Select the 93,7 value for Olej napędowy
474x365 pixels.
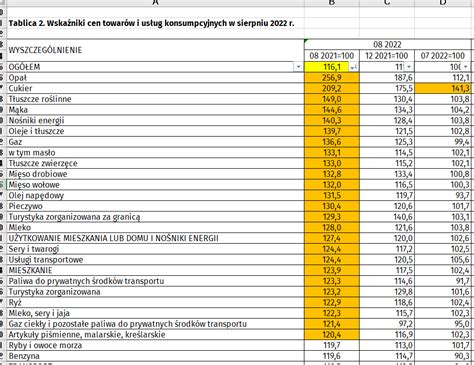coord(442,195)
